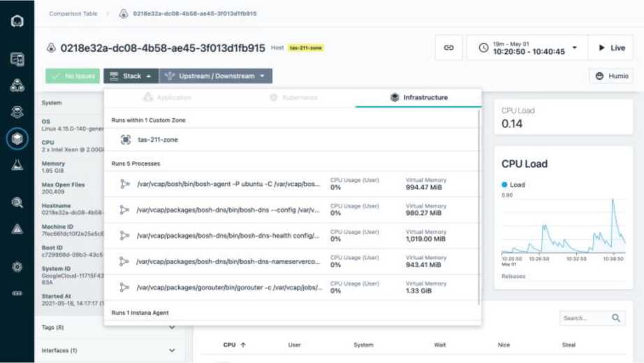Collapse the Stack dropdown

tap(131, 76)
